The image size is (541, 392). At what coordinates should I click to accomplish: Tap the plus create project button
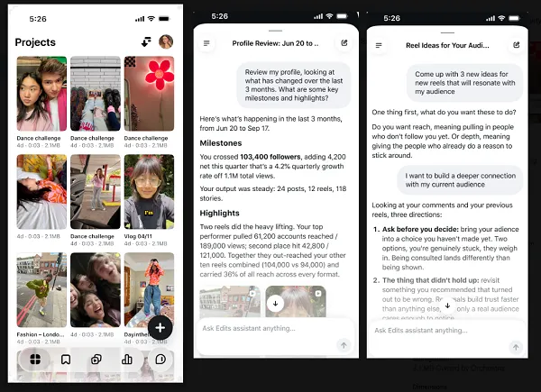click(x=160, y=328)
